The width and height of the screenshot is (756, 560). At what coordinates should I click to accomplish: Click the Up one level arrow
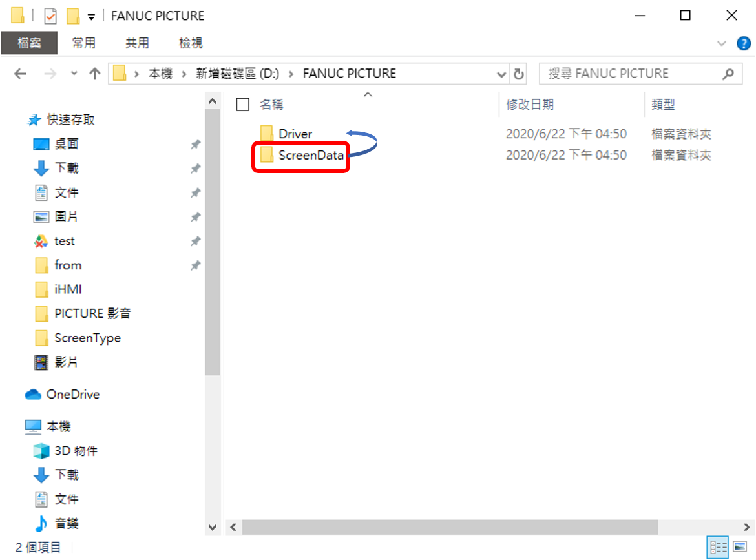pyautogui.click(x=94, y=74)
